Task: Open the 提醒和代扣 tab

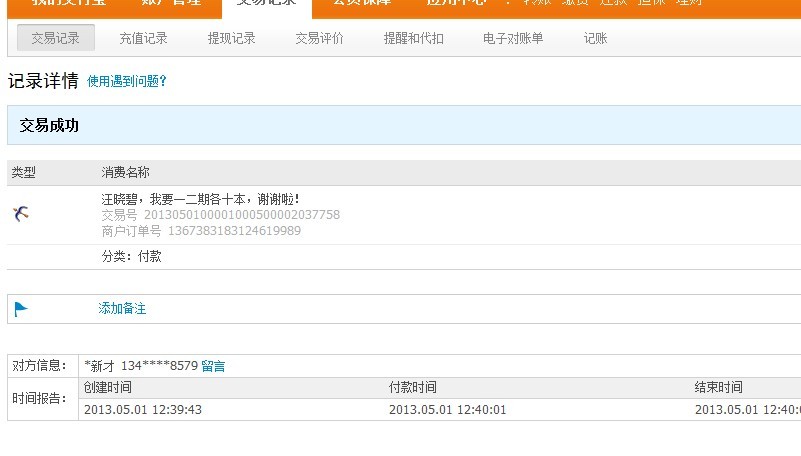Action: pos(413,38)
